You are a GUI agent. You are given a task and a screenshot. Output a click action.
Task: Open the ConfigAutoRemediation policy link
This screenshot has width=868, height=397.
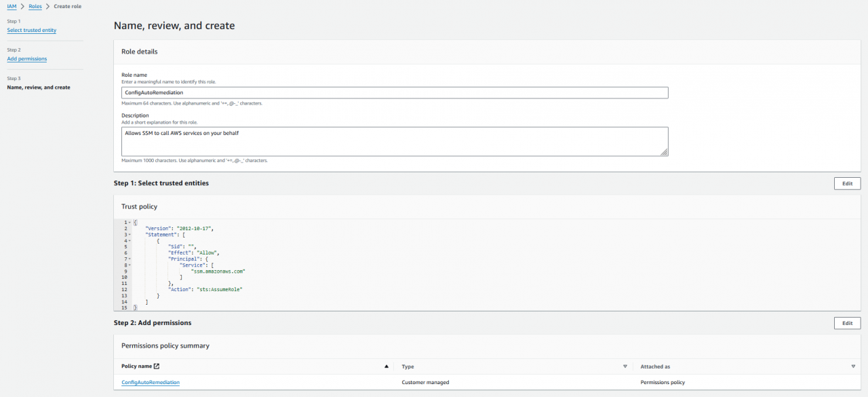[151, 382]
